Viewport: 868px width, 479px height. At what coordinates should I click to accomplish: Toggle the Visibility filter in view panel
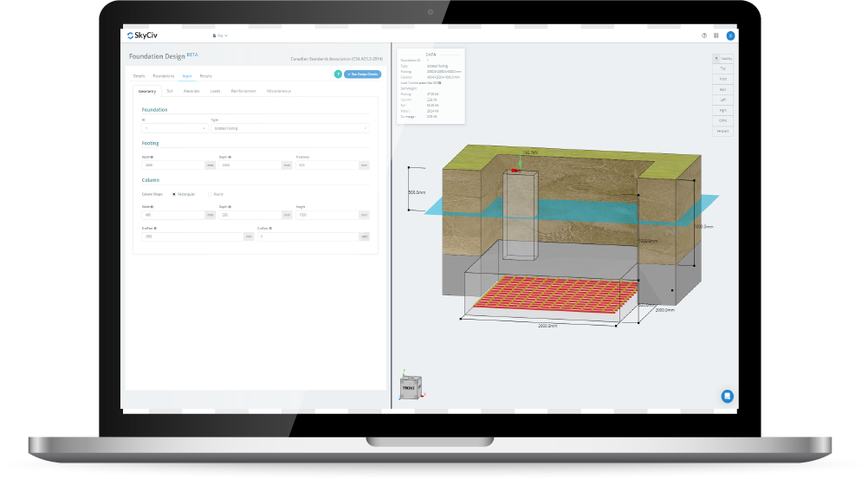(722, 58)
